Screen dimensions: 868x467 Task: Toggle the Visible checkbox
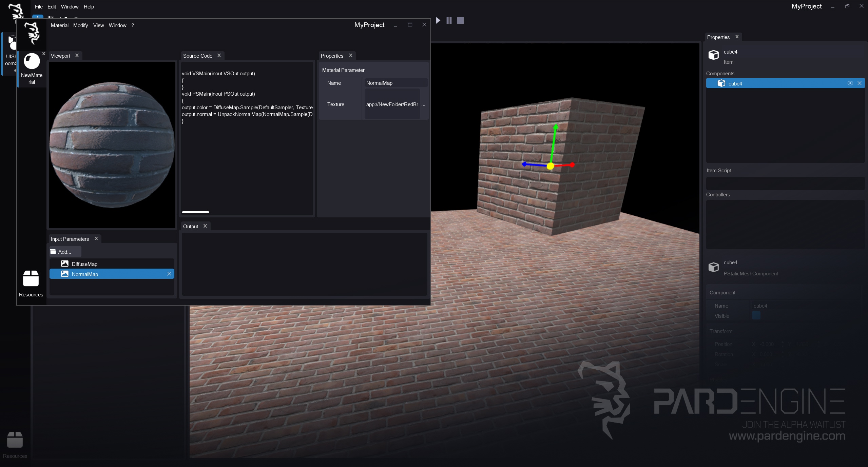[756, 316]
